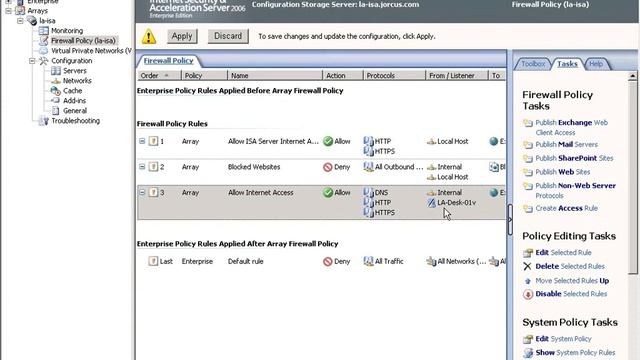The image size is (640, 360).
Task: Select the Default rule row name
Action: (245, 261)
